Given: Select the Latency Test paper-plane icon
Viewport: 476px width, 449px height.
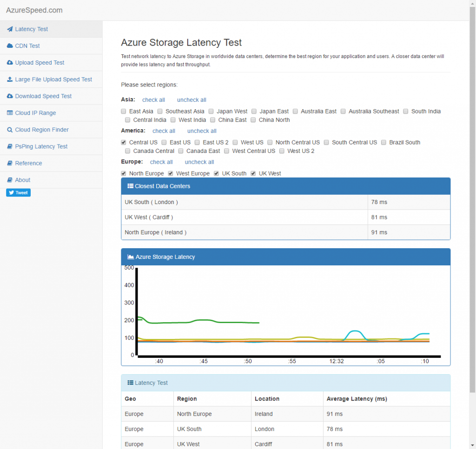Looking at the screenshot, I should pos(10,29).
